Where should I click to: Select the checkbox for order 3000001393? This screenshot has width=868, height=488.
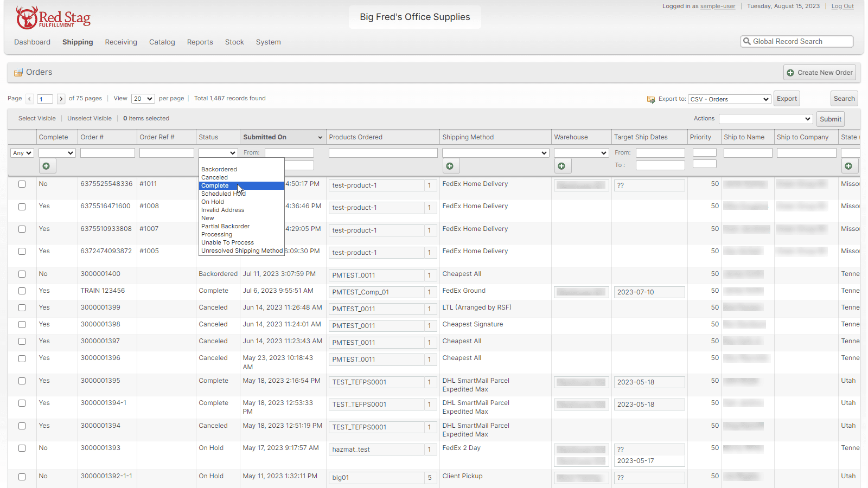point(22,448)
